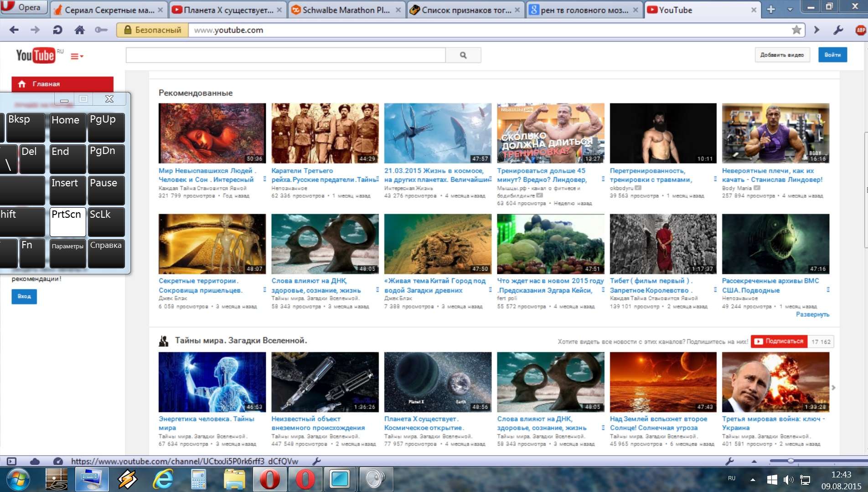Image resolution: width=868 pixels, height=492 pixels.
Task: Reload the page with the refresh icon
Action: click(x=57, y=30)
